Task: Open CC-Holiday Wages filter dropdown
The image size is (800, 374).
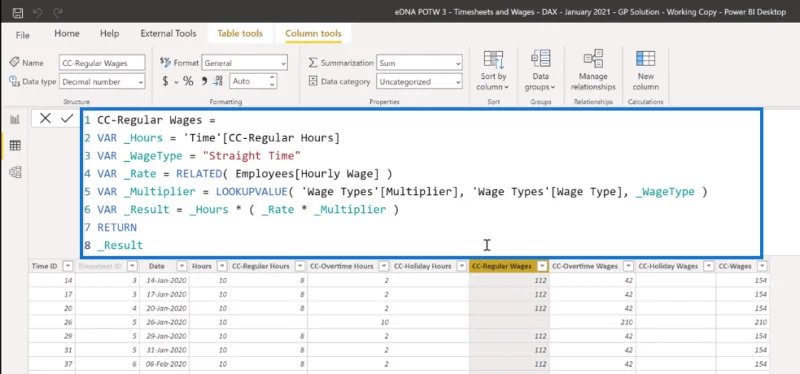Action: [x=708, y=266]
